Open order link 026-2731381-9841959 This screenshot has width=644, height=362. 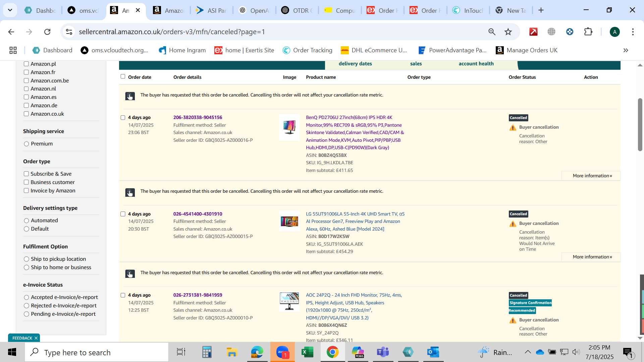click(x=198, y=295)
